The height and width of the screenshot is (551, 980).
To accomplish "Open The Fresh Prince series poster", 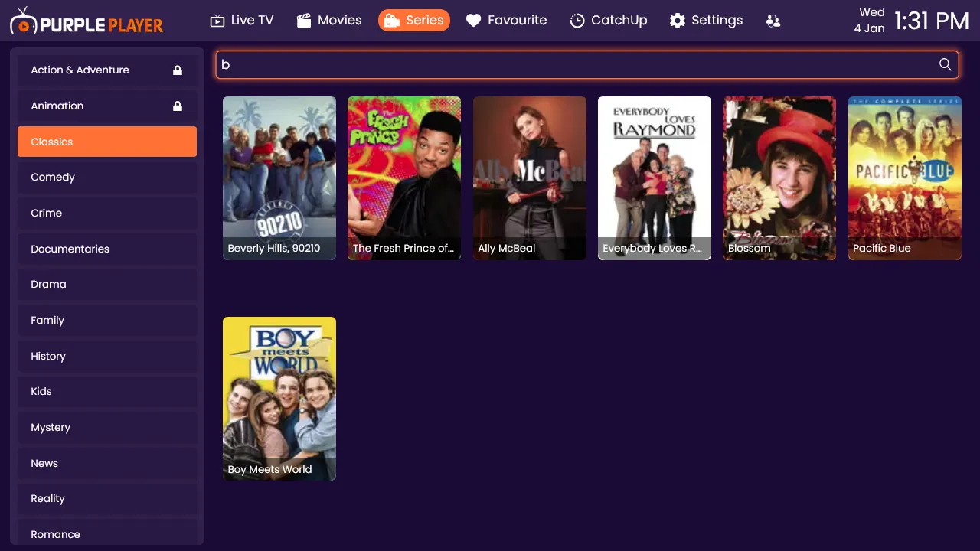I will 404,178.
